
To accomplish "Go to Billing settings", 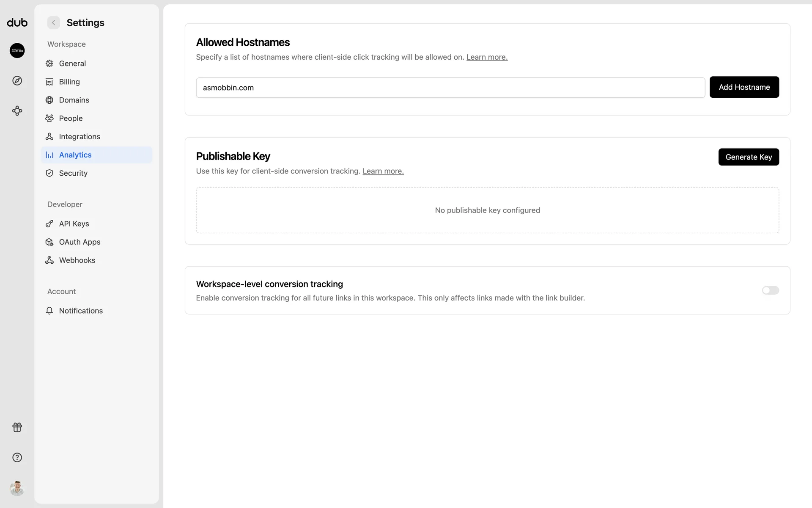I will [69, 82].
